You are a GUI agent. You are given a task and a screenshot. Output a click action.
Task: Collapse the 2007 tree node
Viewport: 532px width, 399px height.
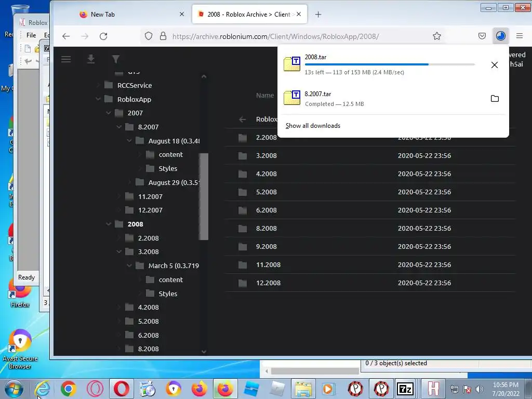point(109,113)
